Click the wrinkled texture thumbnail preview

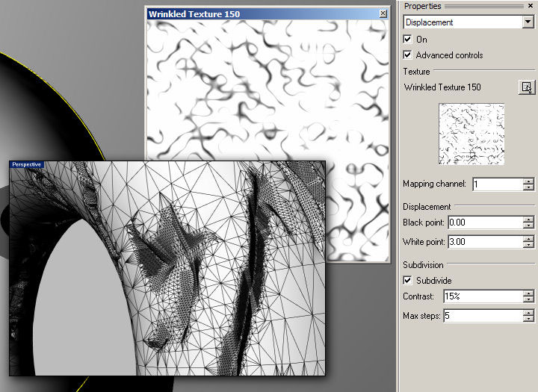coord(471,134)
